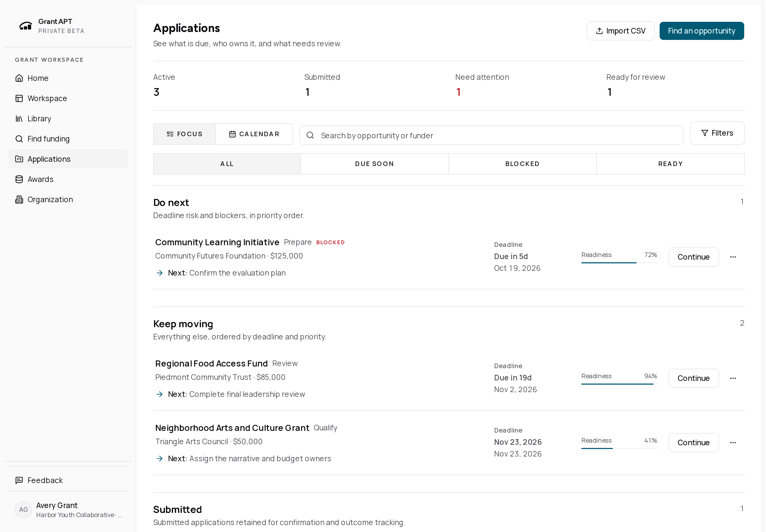Click the search magnifier icon
Image resolution: width=766 pixels, height=532 pixels.
point(310,135)
